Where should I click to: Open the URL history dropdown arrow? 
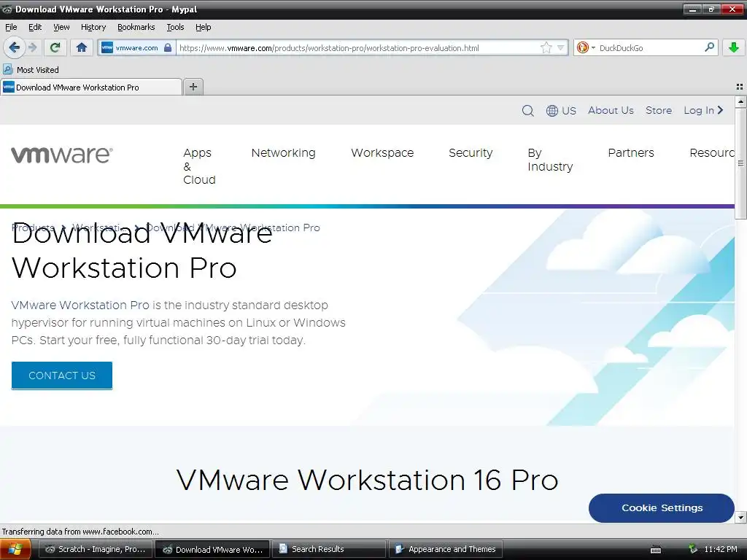point(561,47)
